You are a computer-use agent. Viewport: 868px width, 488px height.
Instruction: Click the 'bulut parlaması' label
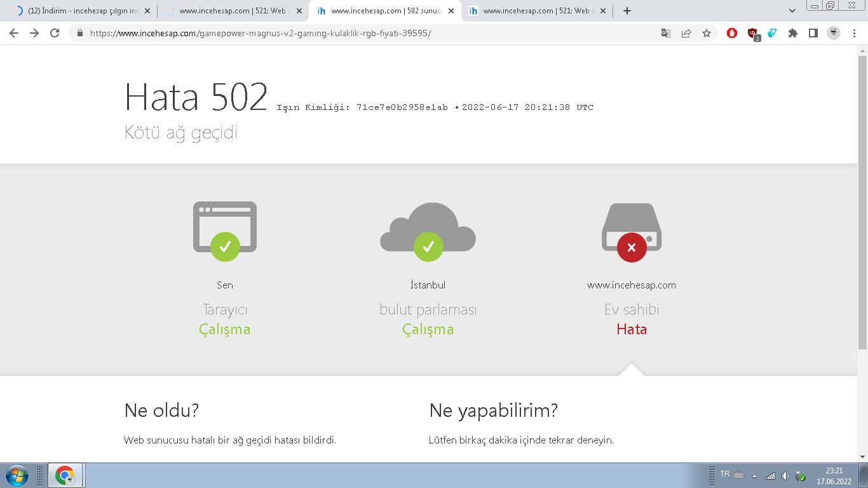[428, 309]
